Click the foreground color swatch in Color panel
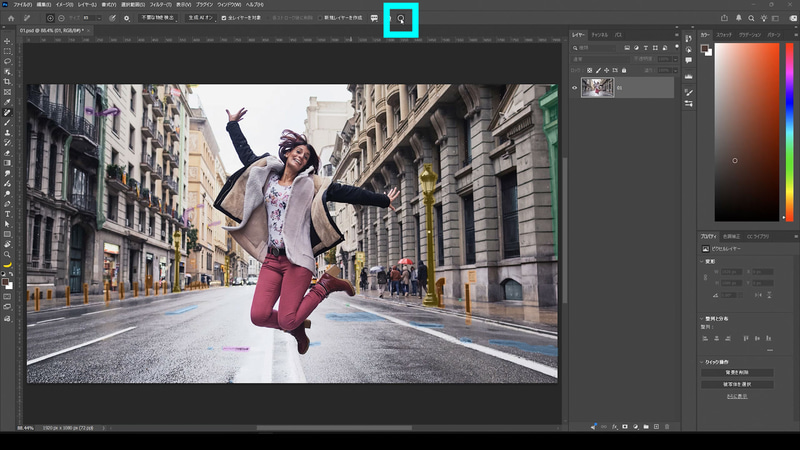 (704, 48)
